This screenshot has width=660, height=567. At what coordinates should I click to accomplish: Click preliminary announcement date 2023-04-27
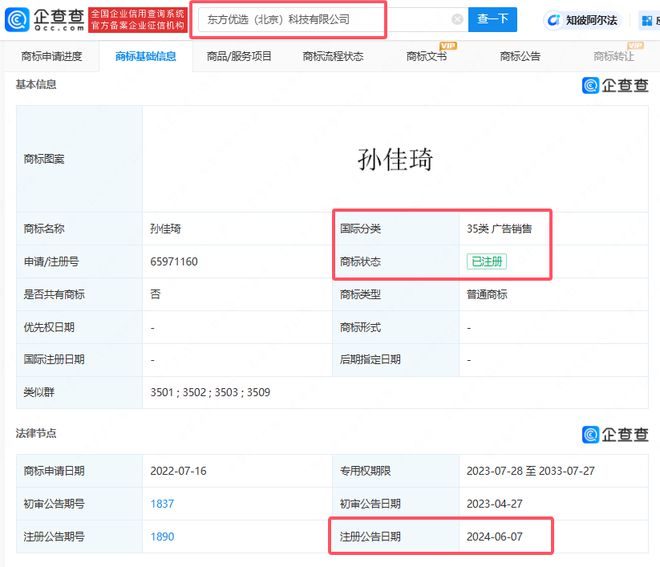tap(495, 504)
